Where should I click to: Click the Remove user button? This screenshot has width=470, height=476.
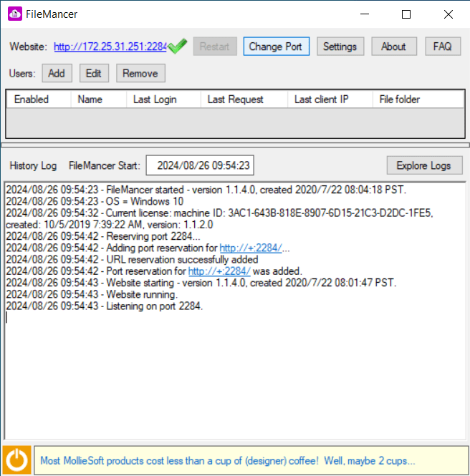(x=140, y=73)
